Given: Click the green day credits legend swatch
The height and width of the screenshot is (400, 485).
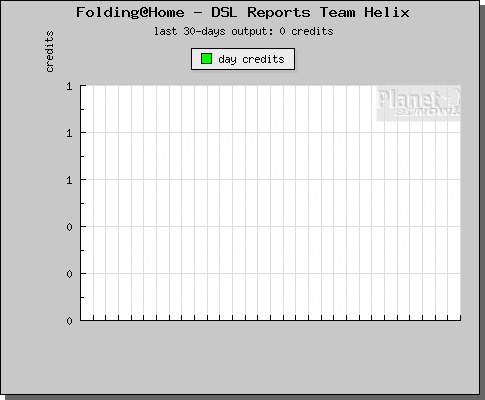Looking at the screenshot, I should (x=207, y=59).
